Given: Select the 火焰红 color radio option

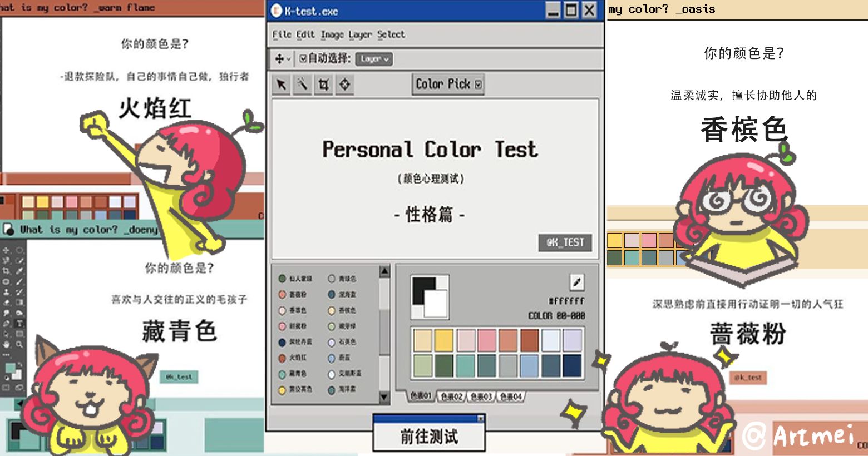Looking at the screenshot, I should tap(283, 358).
